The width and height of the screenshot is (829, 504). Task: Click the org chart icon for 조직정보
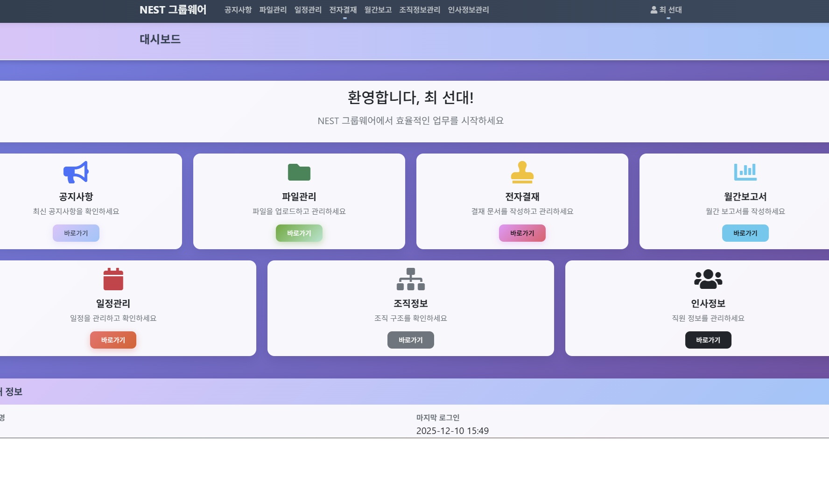click(x=410, y=279)
